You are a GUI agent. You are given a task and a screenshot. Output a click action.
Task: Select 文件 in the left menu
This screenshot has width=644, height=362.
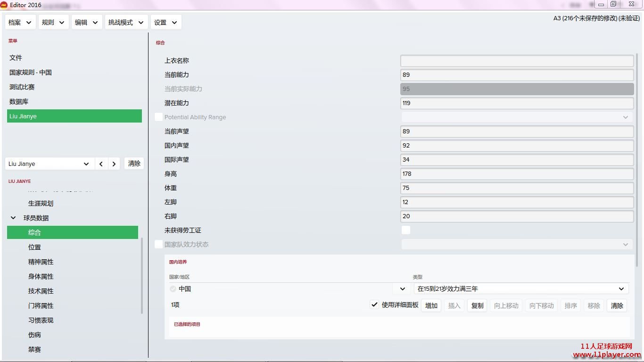(74, 58)
